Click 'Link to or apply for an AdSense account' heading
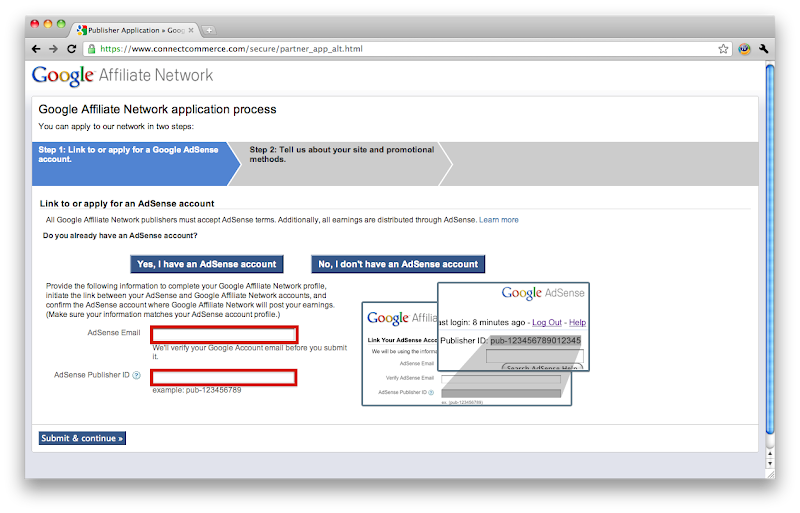The height and width of the screenshot is (513, 800). click(x=127, y=204)
